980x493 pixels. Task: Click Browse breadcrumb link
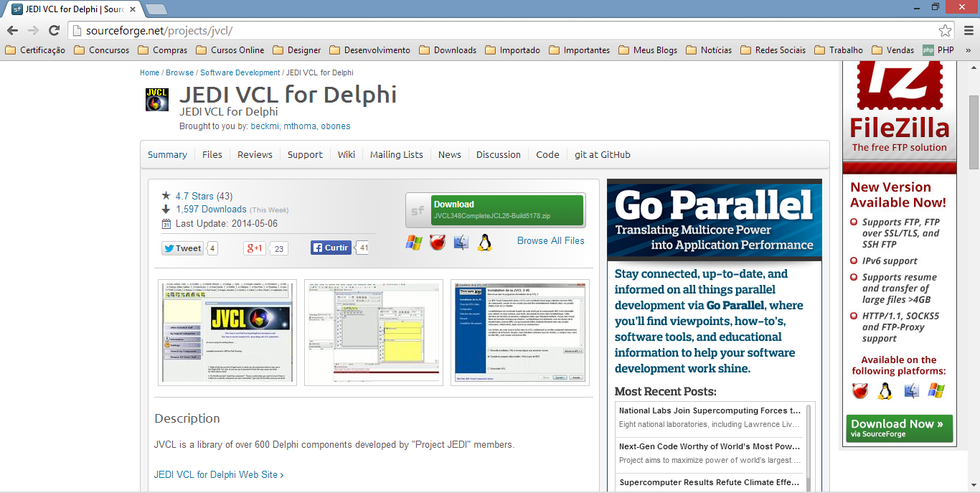pyautogui.click(x=179, y=72)
